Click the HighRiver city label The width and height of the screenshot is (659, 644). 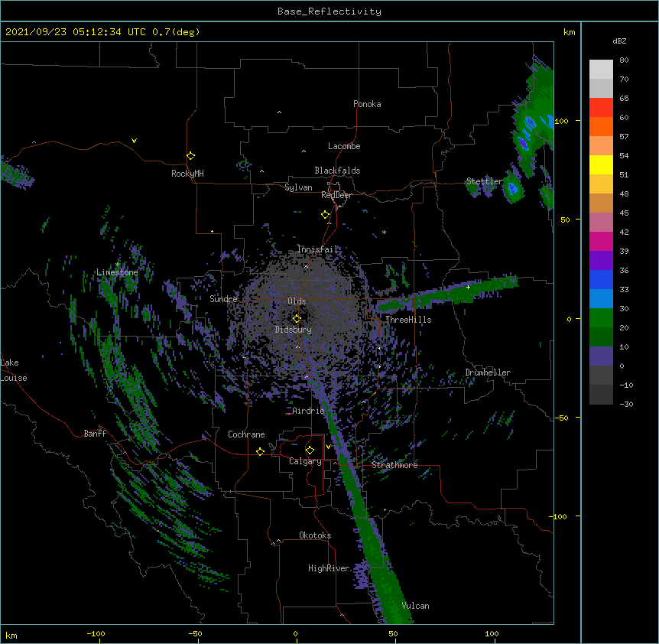point(329,568)
